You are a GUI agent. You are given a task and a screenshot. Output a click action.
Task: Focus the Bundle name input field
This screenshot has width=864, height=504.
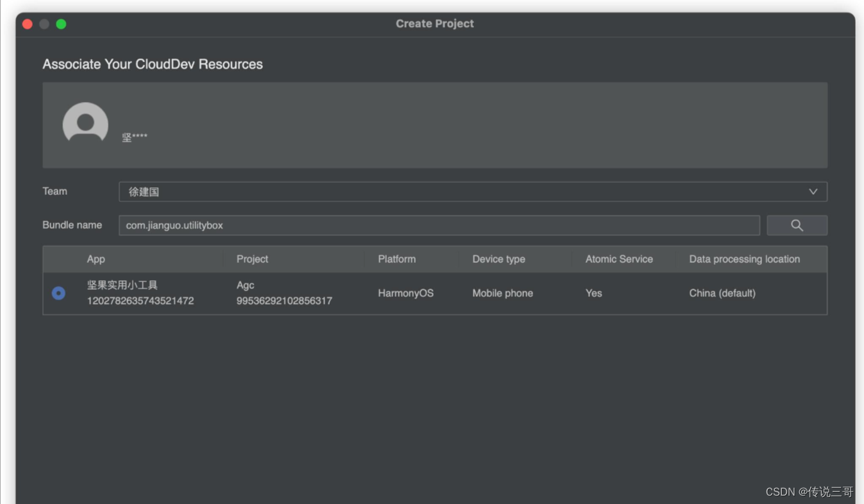coord(439,225)
